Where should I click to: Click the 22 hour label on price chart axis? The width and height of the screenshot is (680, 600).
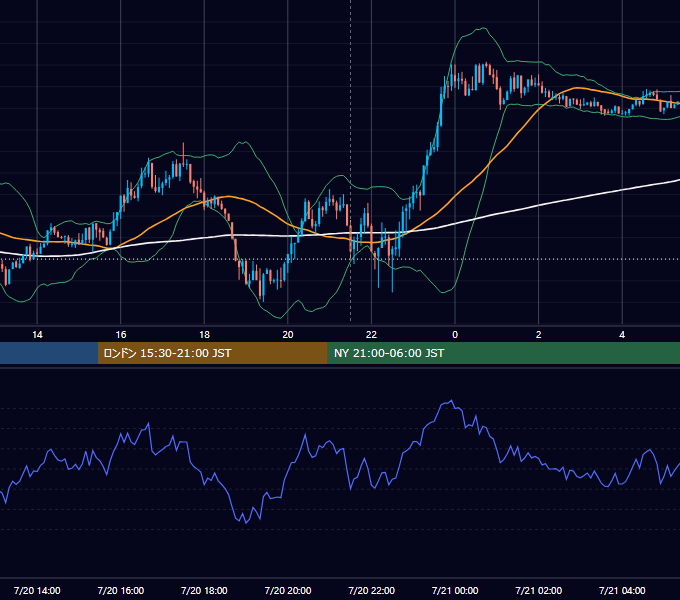tap(371, 335)
